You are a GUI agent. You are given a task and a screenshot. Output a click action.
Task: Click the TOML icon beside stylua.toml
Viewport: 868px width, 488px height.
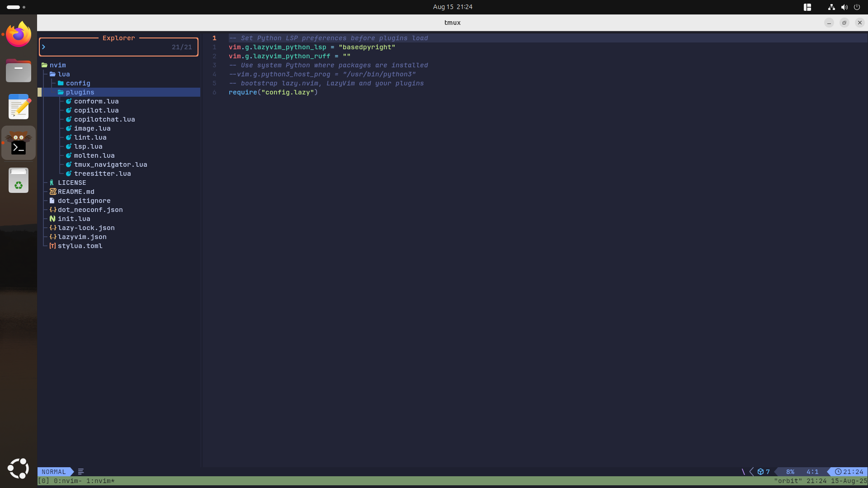pyautogui.click(x=52, y=246)
